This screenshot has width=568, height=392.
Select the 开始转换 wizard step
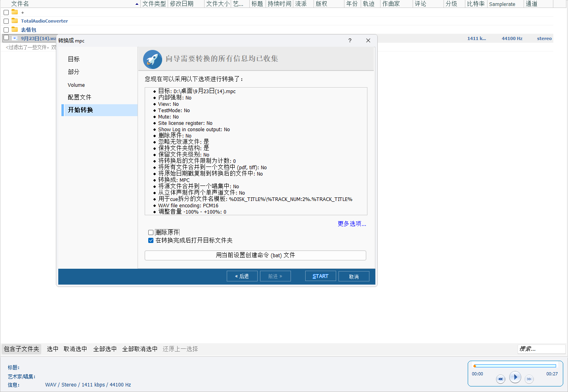point(99,110)
